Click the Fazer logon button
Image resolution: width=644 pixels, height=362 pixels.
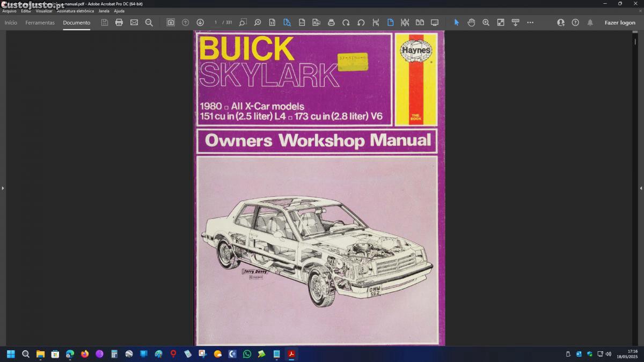620,23
